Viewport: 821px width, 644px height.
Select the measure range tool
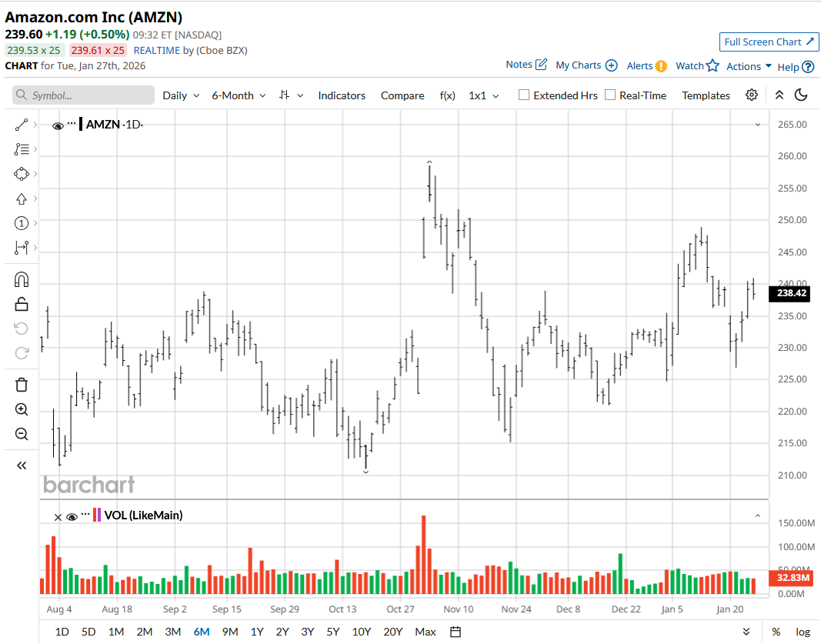22,248
